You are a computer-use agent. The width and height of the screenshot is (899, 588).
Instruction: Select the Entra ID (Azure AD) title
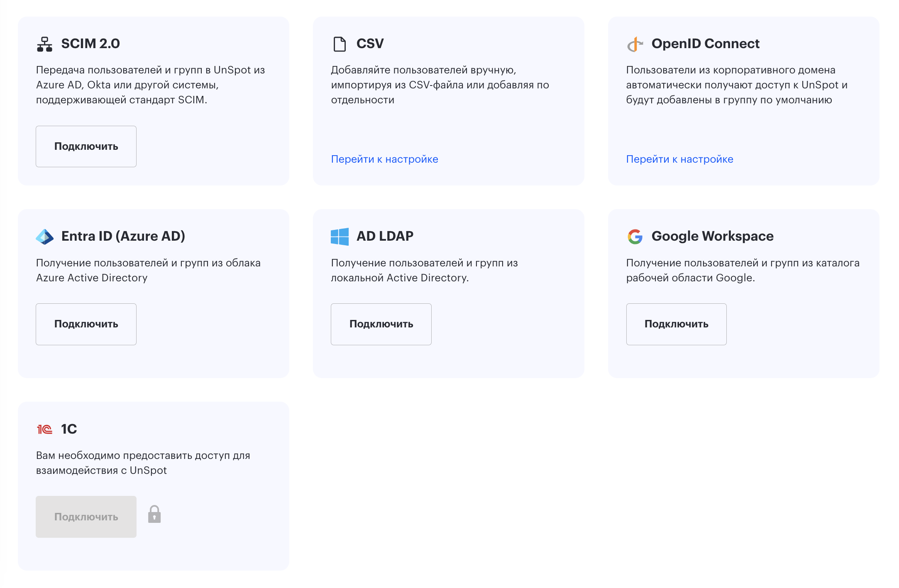(x=123, y=236)
